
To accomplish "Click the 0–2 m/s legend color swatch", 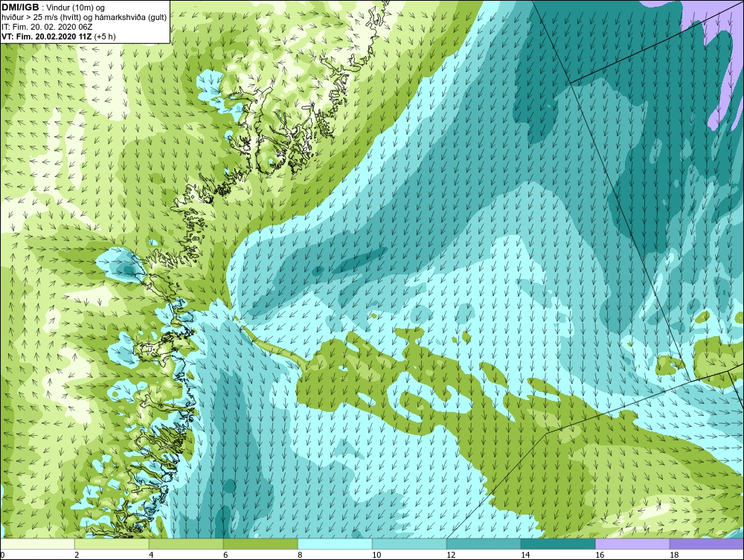I will 37,544.
